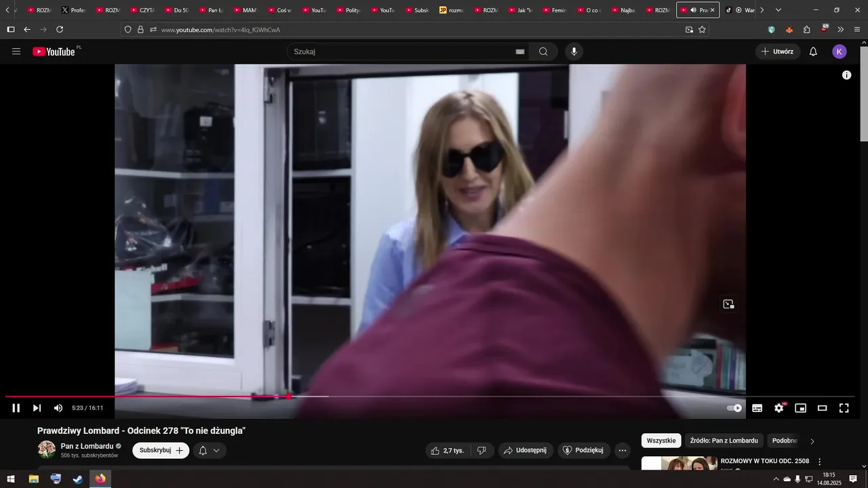Screen dimensions: 868x488
Task: Switch to miniplayer mode
Action: pos(801,408)
